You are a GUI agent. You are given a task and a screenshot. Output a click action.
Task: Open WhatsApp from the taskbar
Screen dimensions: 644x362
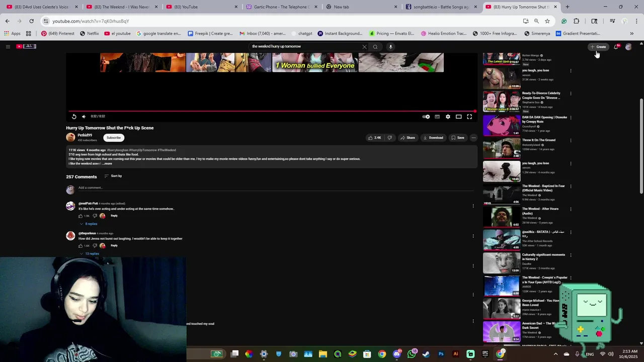pos(412,354)
